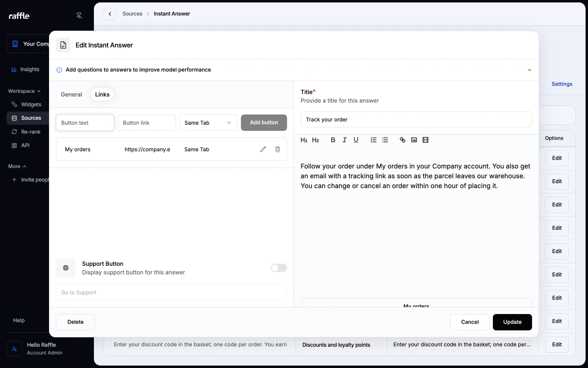Insert a hyperlink in the answer

coord(402,140)
